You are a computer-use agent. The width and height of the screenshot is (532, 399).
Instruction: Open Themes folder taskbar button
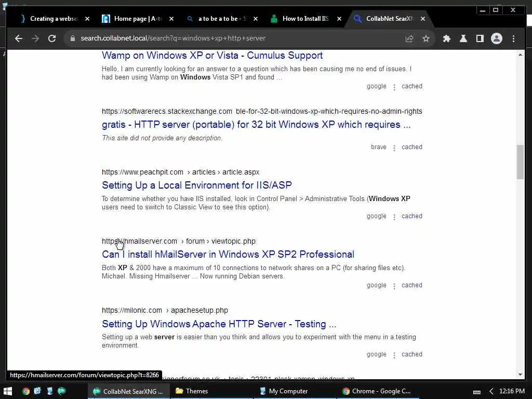click(x=211, y=391)
